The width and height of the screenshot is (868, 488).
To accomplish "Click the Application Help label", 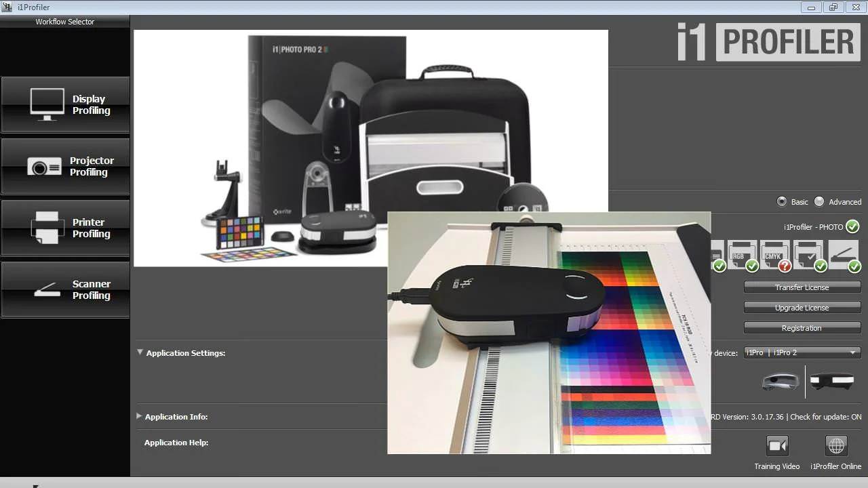I will (176, 443).
